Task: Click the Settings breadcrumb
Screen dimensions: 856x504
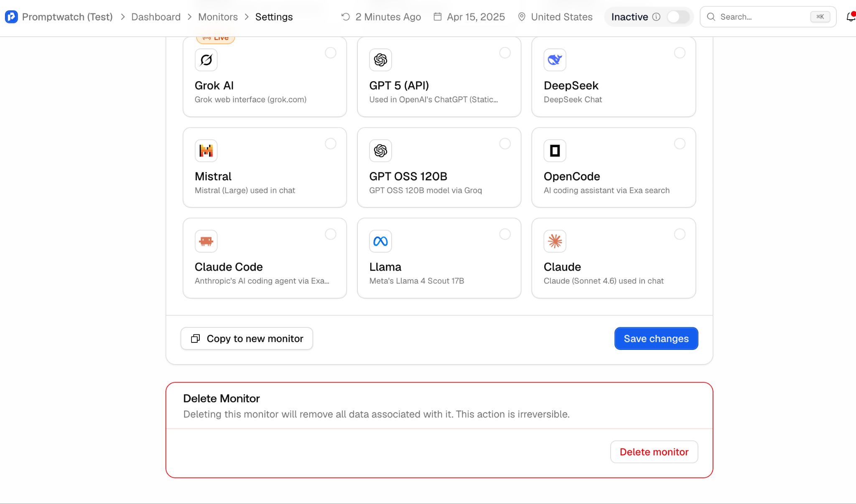Action: pos(274,17)
